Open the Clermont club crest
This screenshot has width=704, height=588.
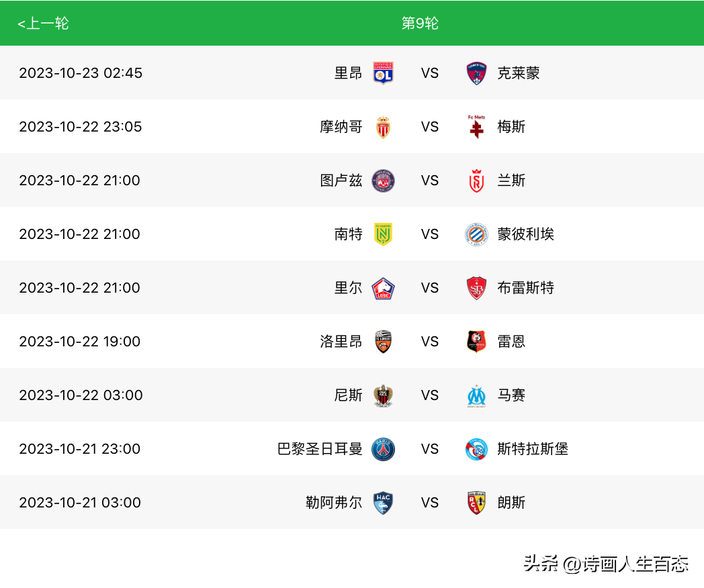(476, 72)
